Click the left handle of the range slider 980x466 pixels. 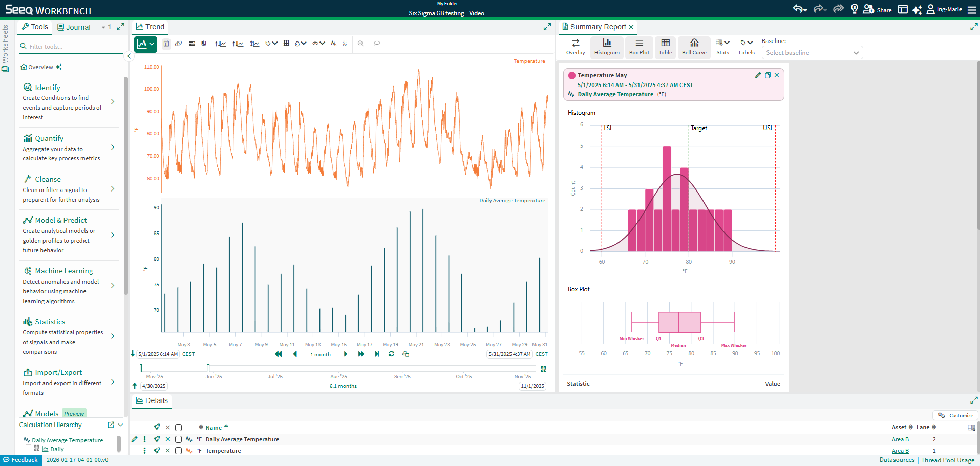(141, 368)
